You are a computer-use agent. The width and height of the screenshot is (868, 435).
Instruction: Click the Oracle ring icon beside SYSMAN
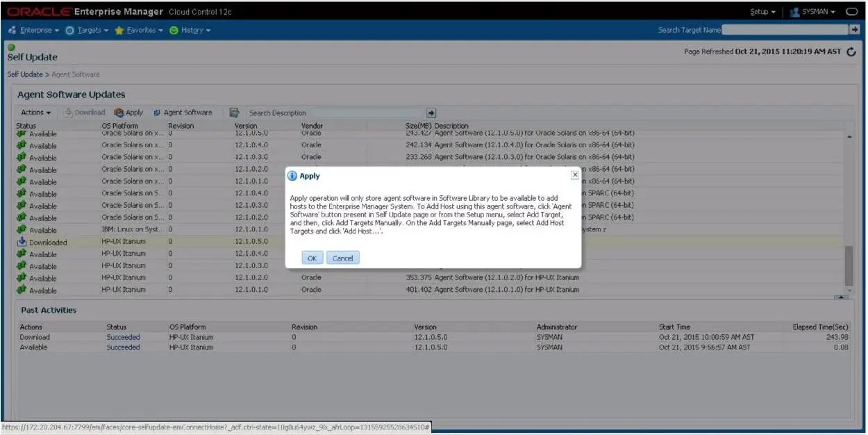click(851, 12)
